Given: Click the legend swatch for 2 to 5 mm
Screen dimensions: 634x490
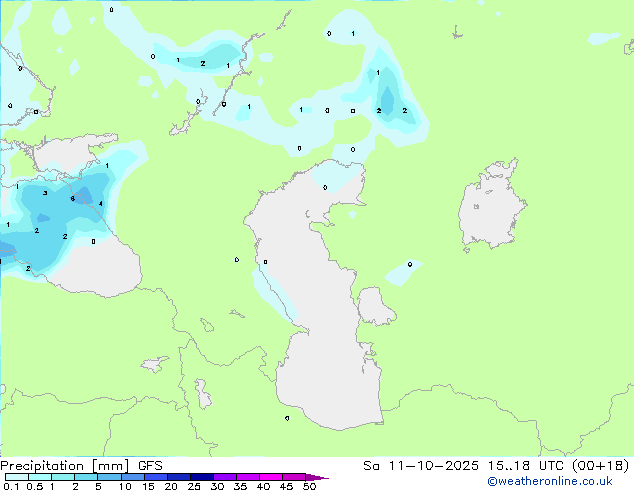Looking at the screenshot, I should pyautogui.click(x=86, y=477).
